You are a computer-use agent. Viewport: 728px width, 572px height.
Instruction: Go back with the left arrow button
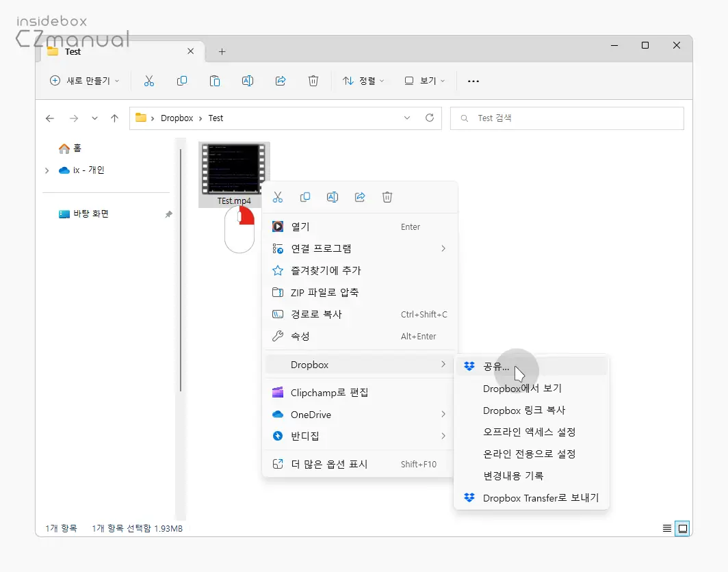(50, 118)
